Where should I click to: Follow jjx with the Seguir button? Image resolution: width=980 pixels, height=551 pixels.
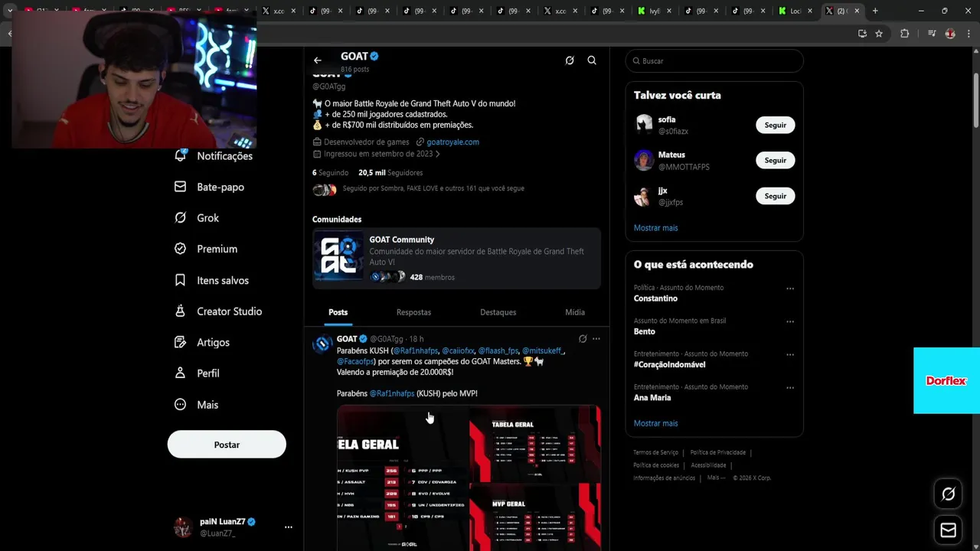(775, 196)
